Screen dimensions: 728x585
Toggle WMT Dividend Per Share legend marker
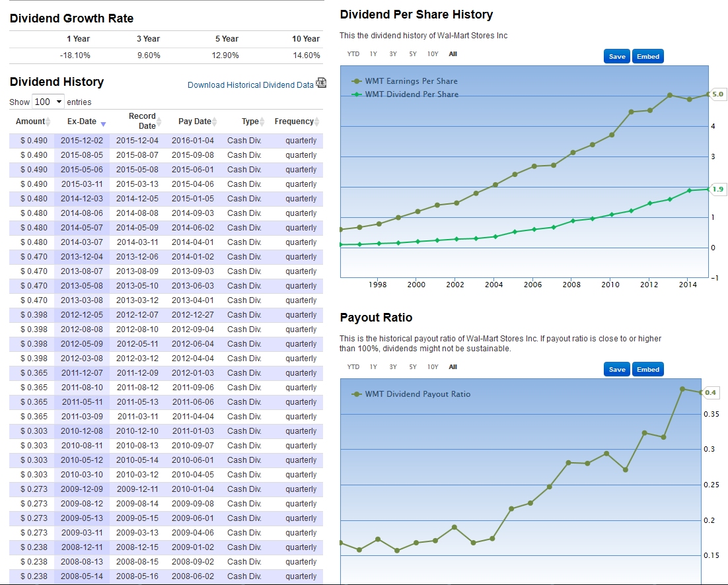pos(356,94)
